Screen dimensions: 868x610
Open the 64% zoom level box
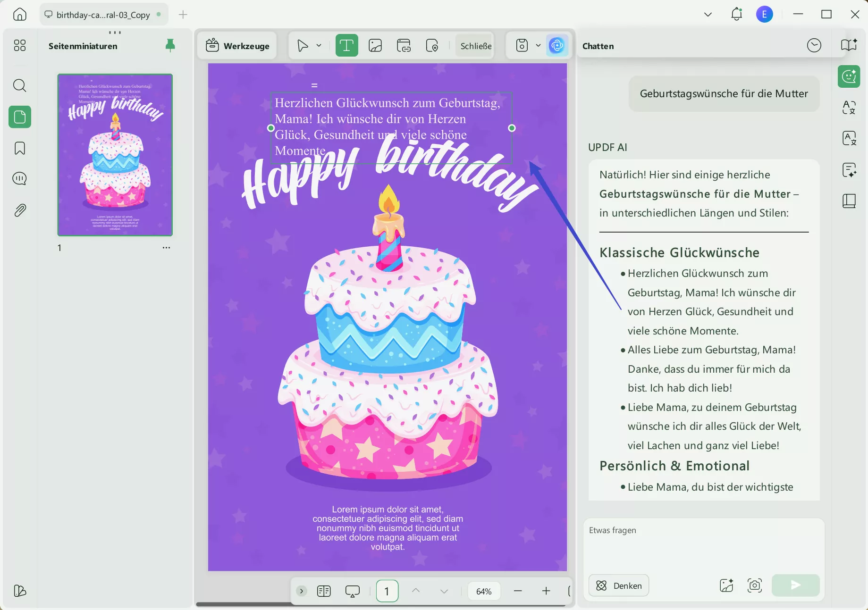[x=484, y=591]
